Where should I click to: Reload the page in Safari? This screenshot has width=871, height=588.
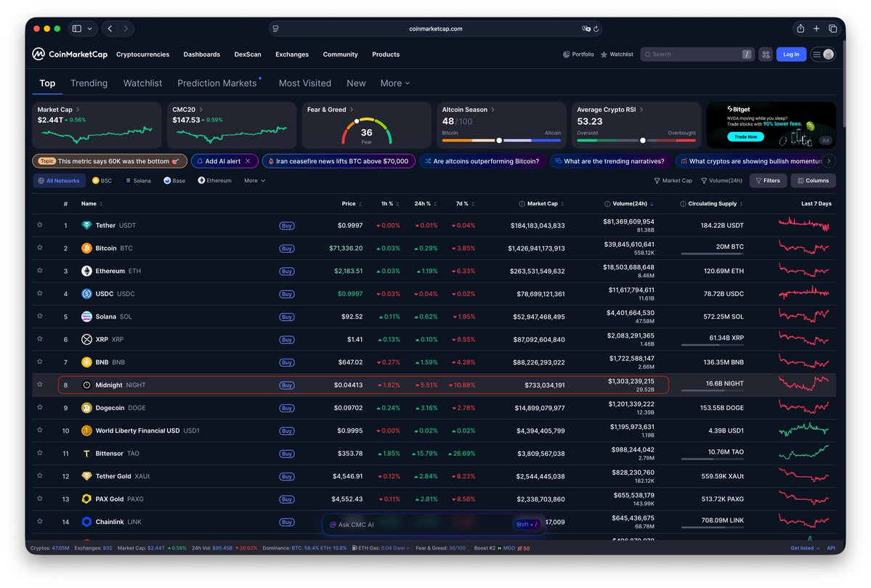coord(596,29)
